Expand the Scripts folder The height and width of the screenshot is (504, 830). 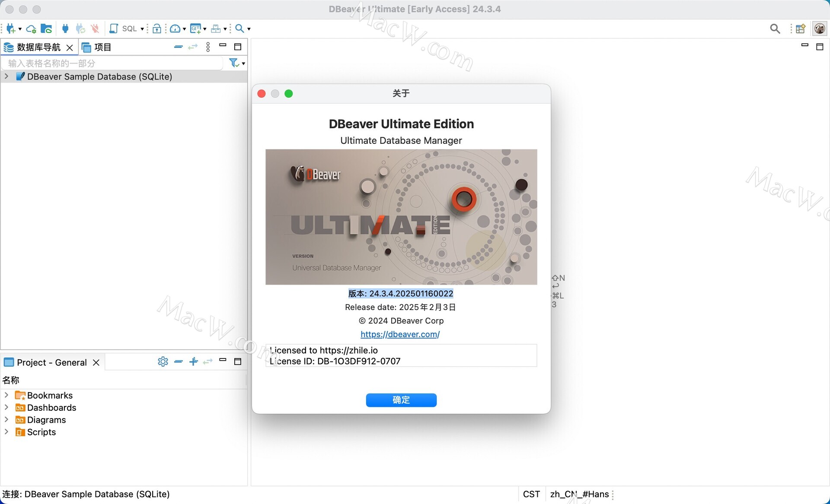[x=6, y=432]
